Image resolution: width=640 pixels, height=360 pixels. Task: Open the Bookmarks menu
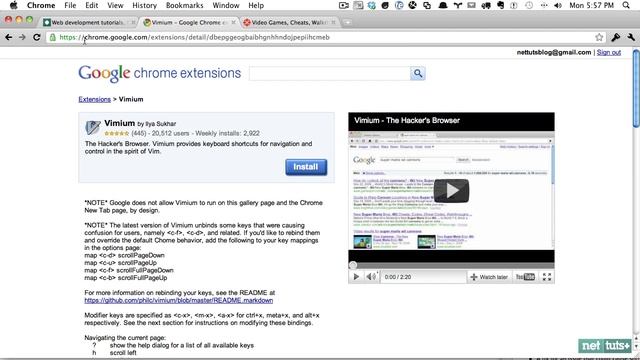184,5
